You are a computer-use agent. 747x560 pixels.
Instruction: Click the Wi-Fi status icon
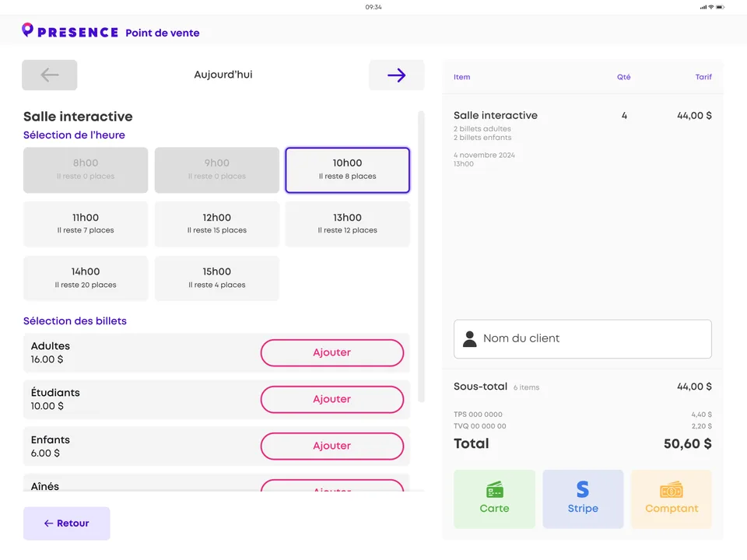tap(711, 7)
